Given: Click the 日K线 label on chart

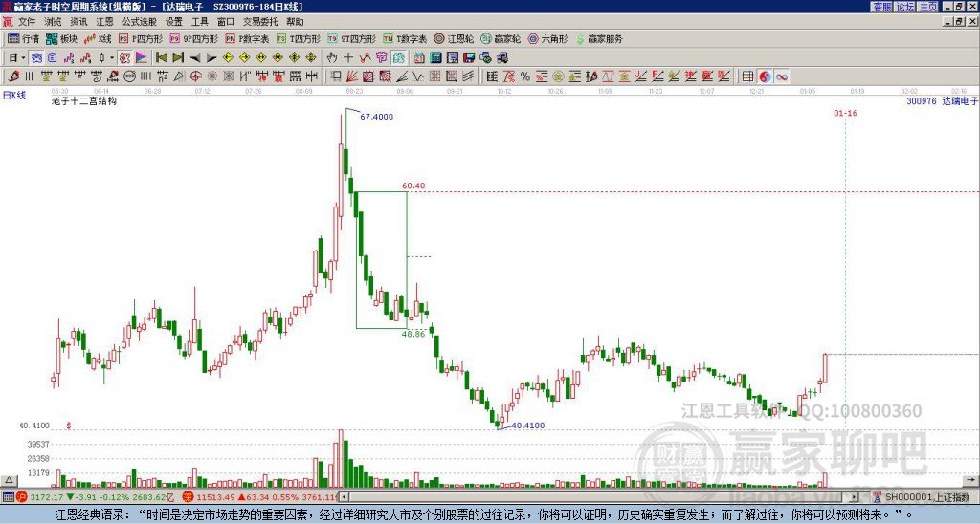Looking at the screenshot, I should (14, 96).
